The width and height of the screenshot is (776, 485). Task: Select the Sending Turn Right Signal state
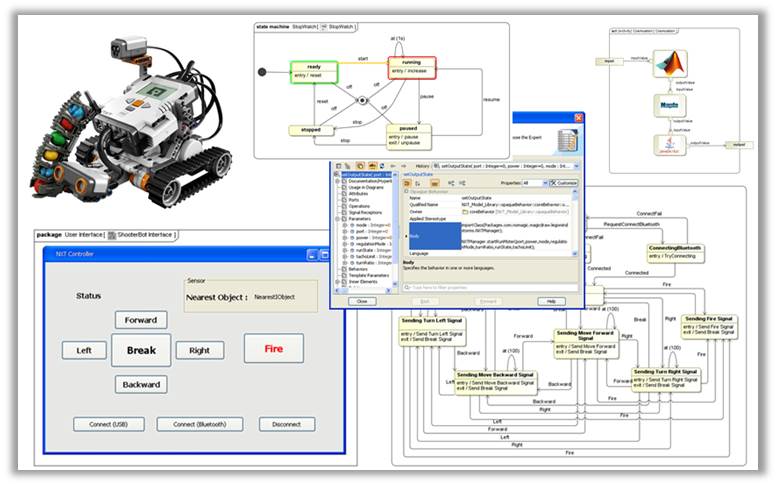click(666, 380)
